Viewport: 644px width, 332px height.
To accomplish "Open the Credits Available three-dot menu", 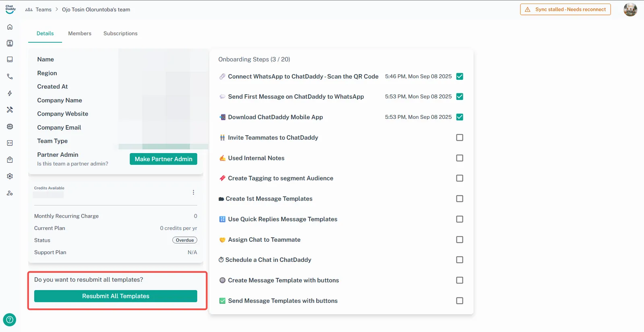I will (x=193, y=193).
